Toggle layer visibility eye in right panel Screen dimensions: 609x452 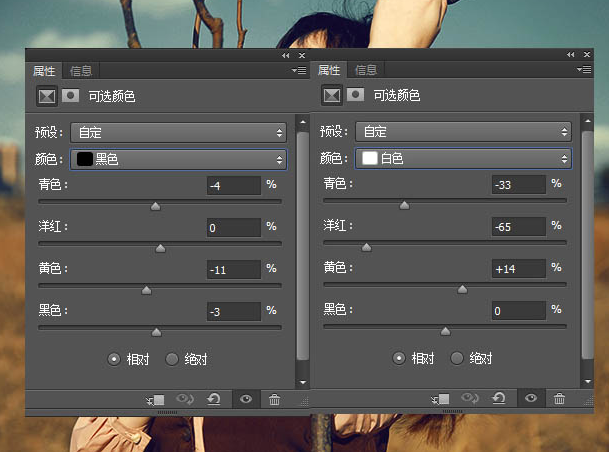tap(531, 398)
